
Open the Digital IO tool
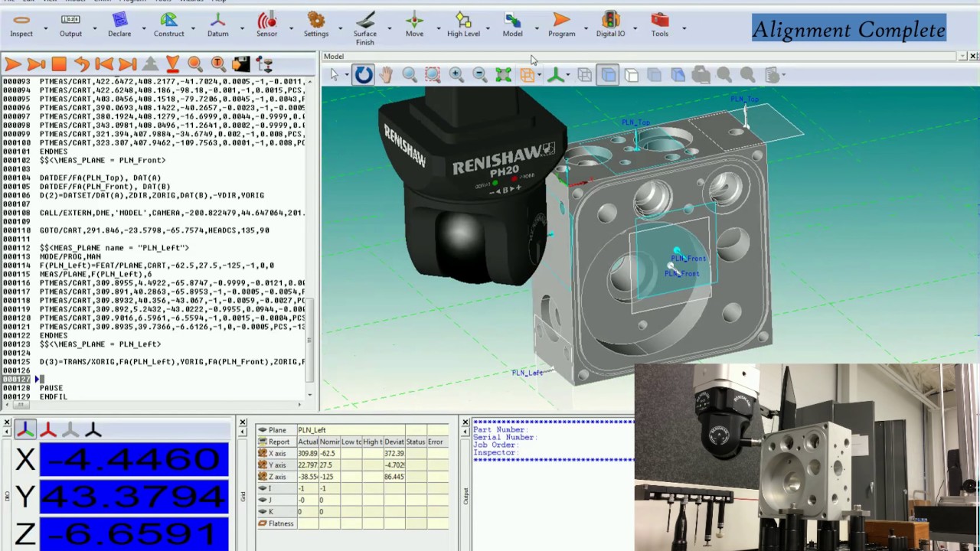pos(610,24)
